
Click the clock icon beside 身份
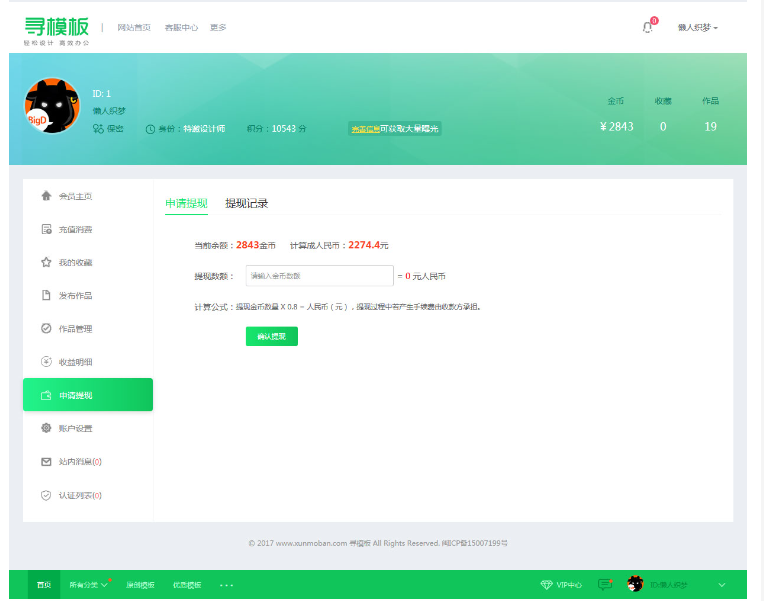point(150,129)
